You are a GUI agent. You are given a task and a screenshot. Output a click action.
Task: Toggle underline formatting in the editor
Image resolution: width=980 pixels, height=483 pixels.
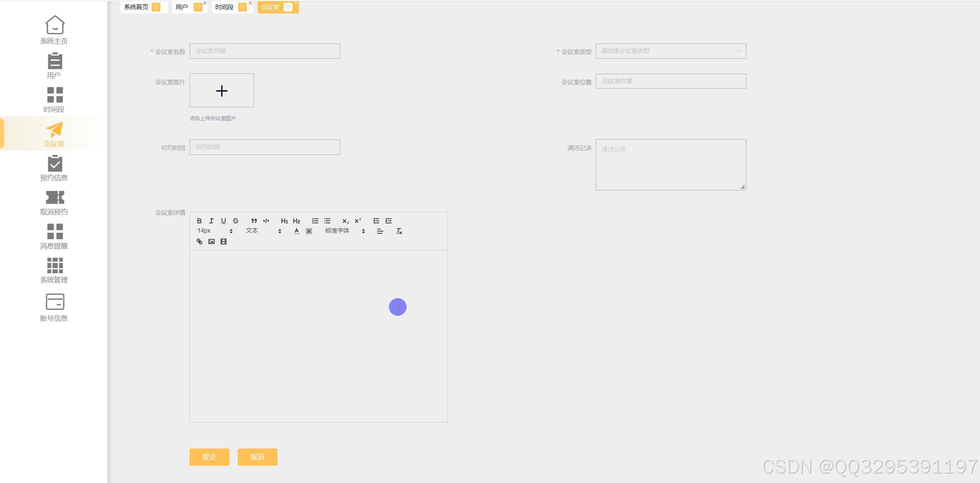[224, 221]
